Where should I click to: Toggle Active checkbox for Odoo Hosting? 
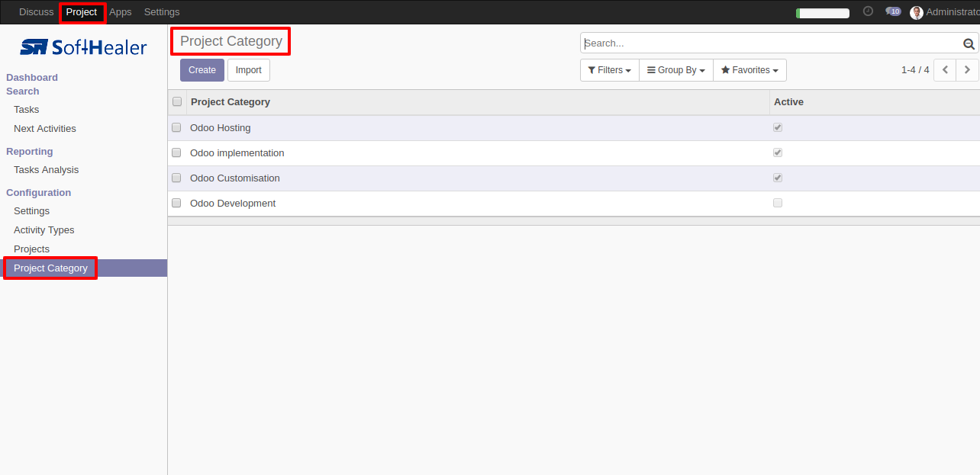pos(778,127)
